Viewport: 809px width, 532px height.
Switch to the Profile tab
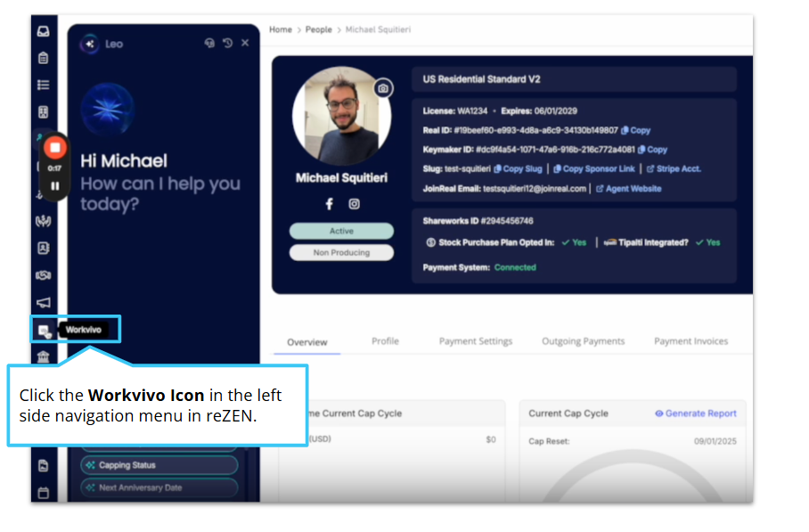pos(386,341)
